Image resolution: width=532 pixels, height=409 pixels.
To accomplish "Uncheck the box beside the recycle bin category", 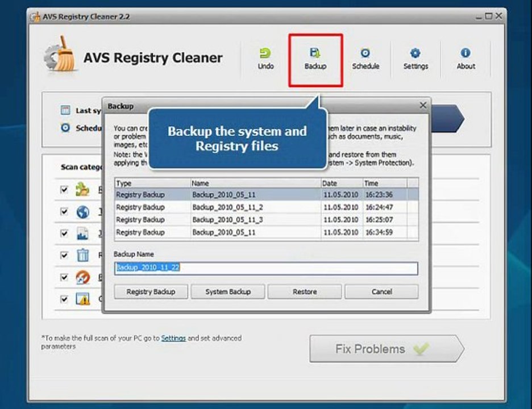I will [x=64, y=255].
